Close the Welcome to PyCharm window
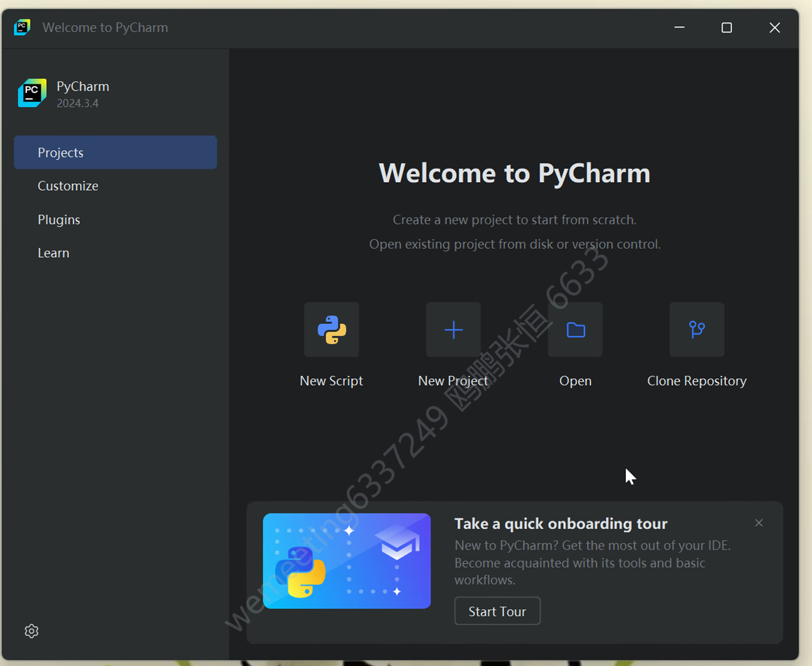Viewport: 812px width, 666px height. click(x=774, y=28)
